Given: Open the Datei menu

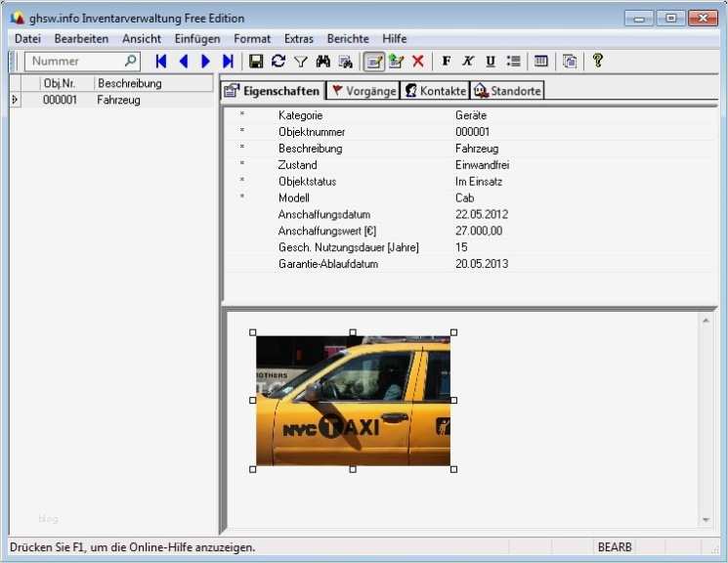Looking at the screenshot, I should [x=28, y=39].
